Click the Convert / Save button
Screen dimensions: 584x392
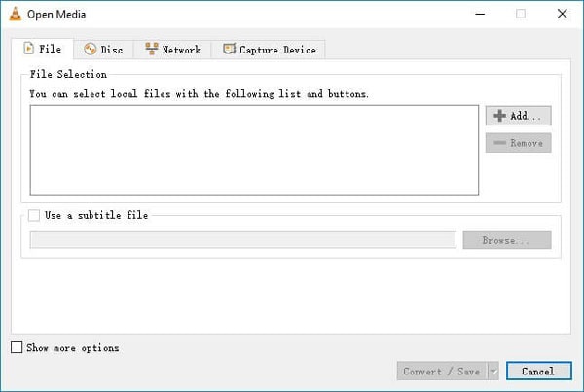pos(441,371)
